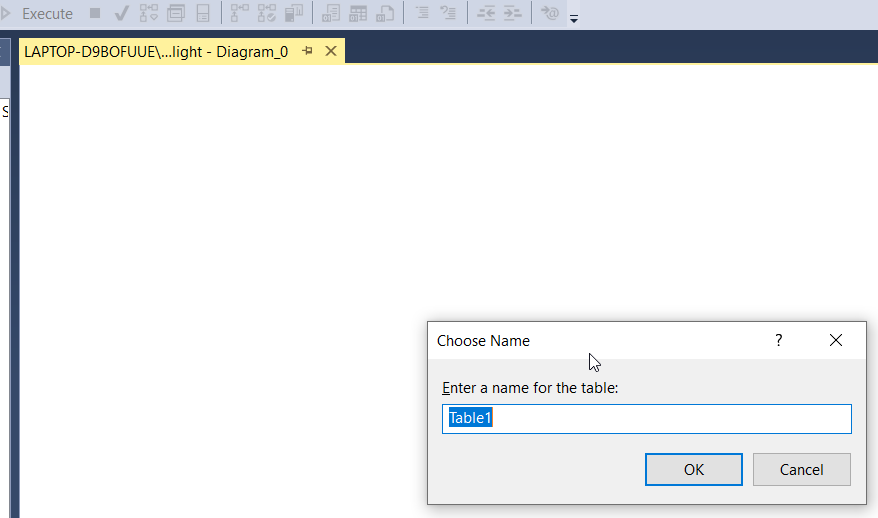Select Results to Text icon

coord(331,14)
